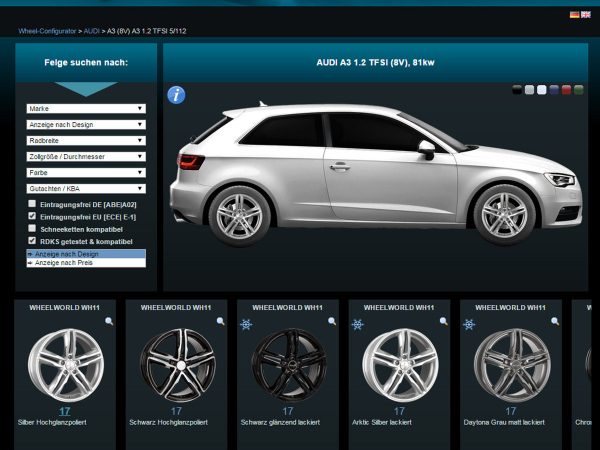Click size 17 under Daytona Grau matt lackiert
Viewport: 600px width, 450px height.
[x=511, y=411]
